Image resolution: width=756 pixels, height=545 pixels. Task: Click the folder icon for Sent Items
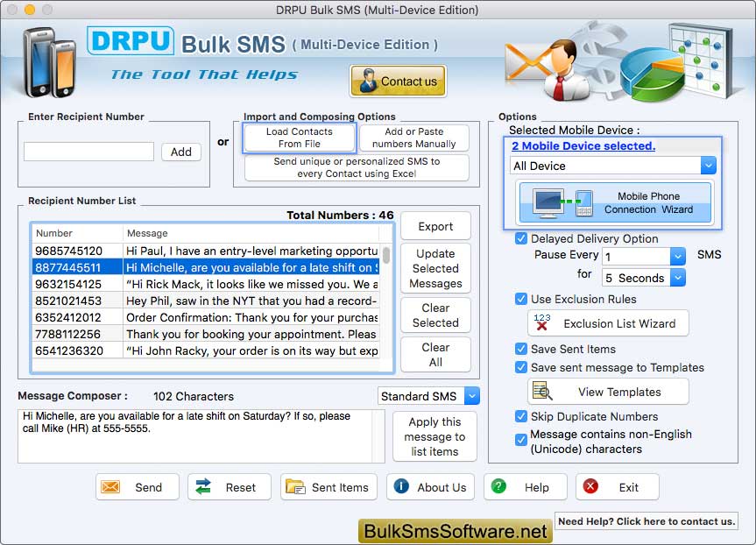(295, 487)
